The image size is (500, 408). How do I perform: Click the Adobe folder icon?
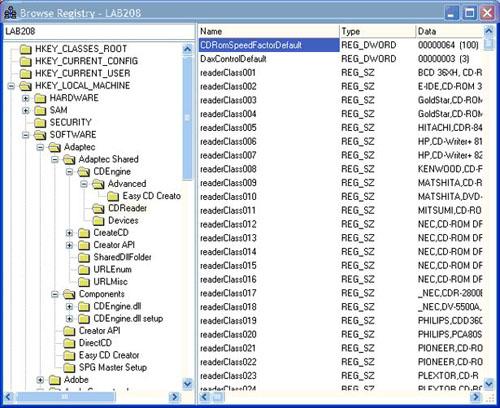pos(55,380)
